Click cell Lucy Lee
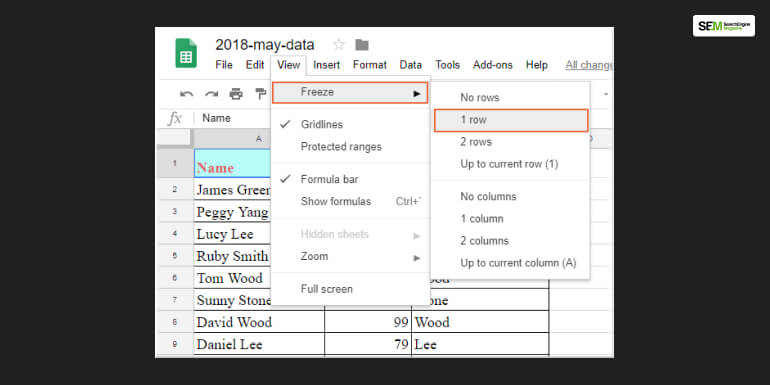Image resolution: width=770 pixels, height=385 pixels. click(233, 233)
